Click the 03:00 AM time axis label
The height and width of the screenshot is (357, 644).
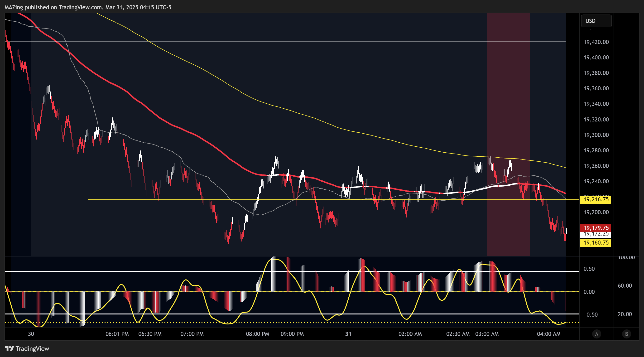point(487,334)
